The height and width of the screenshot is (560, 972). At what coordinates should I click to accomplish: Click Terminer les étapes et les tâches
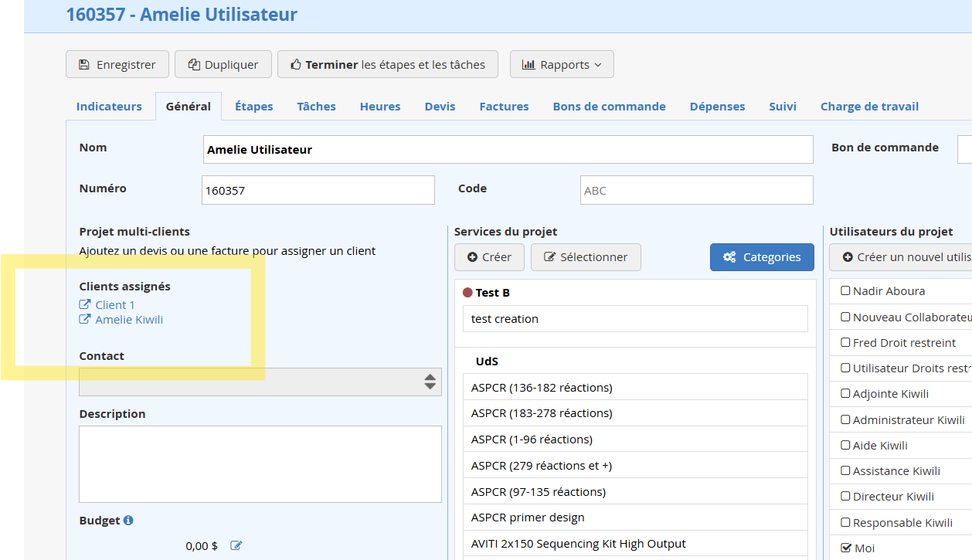coord(388,65)
